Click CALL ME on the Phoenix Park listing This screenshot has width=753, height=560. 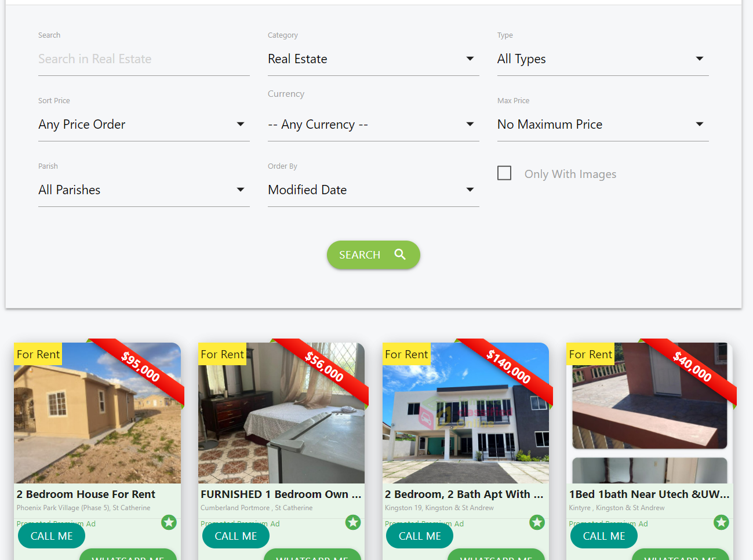tap(52, 536)
